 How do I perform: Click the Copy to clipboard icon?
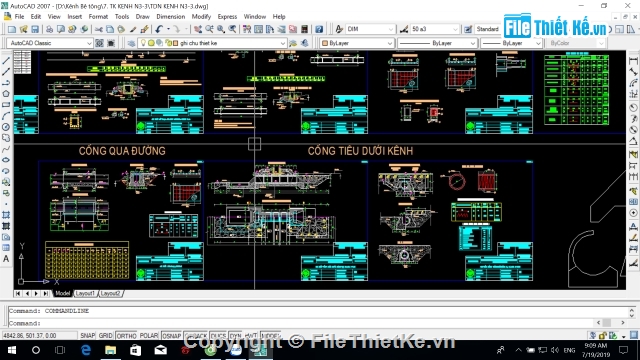(110, 29)
